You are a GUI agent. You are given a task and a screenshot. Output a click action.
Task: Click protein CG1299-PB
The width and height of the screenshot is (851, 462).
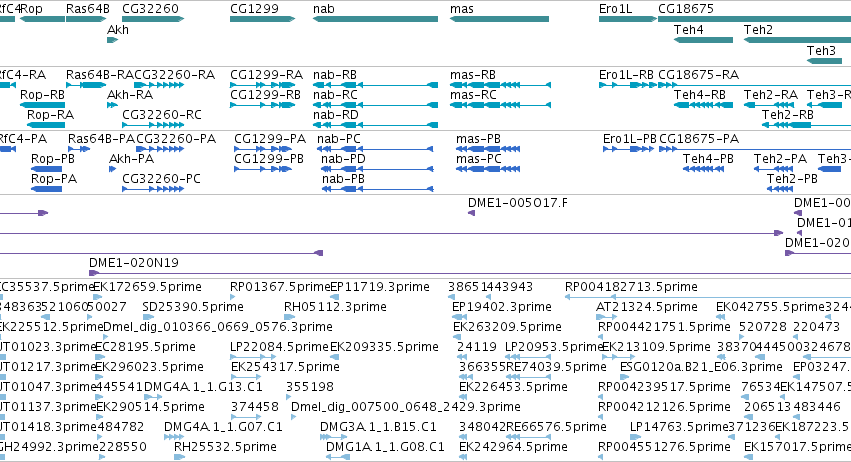coord(263,169)
